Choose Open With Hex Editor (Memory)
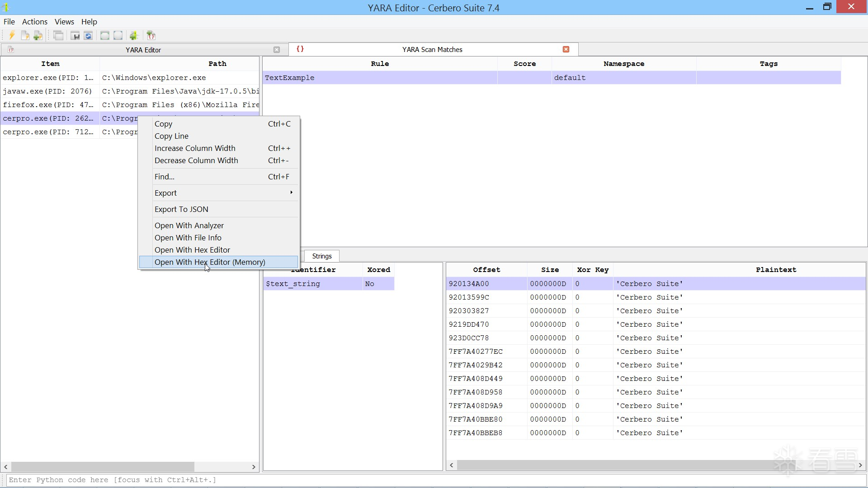The width and height of the screenshot is (868, 488). pyautogui.click(x=210, y=262)
